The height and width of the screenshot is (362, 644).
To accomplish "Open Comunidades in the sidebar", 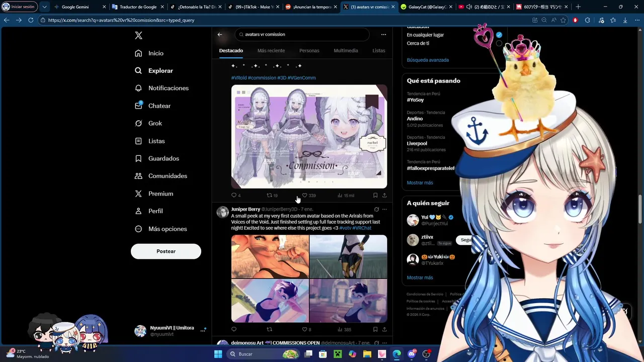I will coord(160,176).
